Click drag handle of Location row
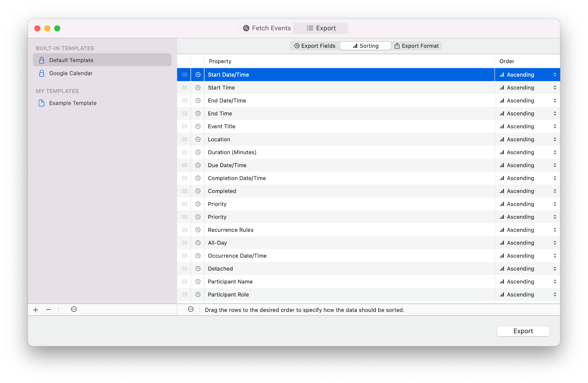Viewport: 588px width, 383px height. coord(184,139)
